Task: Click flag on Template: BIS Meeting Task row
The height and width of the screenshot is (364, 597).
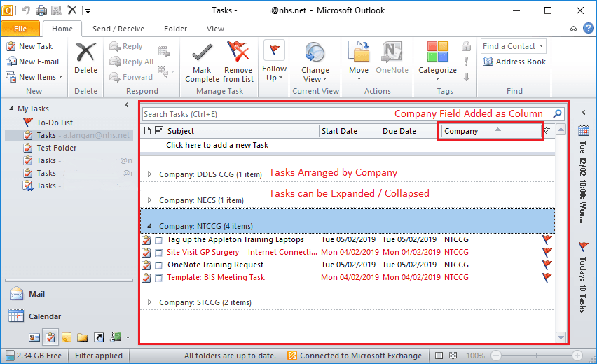Action: (x=547, y=278)
